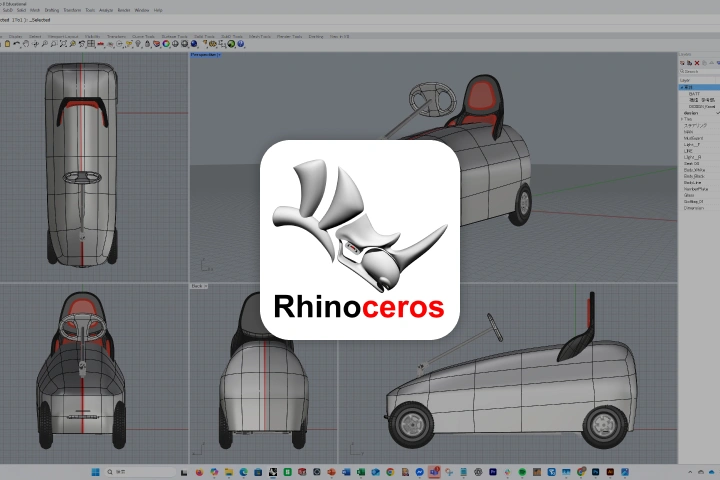This screenshot has width=720, height=480.
Task: Expand the Tire layer arrow
Action: pyautogui.click(x=682, y=119)
